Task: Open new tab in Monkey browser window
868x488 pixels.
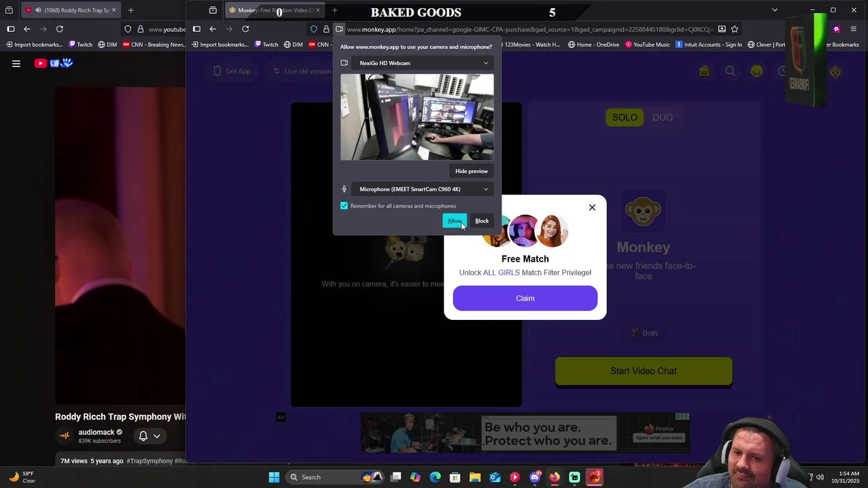Action: pyautogui.click(x=334, y=10)
